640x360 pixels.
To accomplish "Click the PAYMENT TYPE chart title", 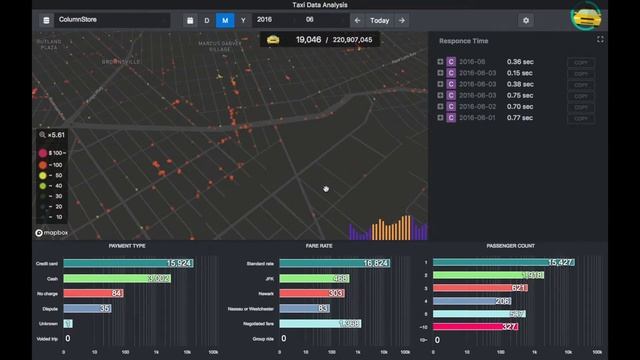I will [127, 246].
